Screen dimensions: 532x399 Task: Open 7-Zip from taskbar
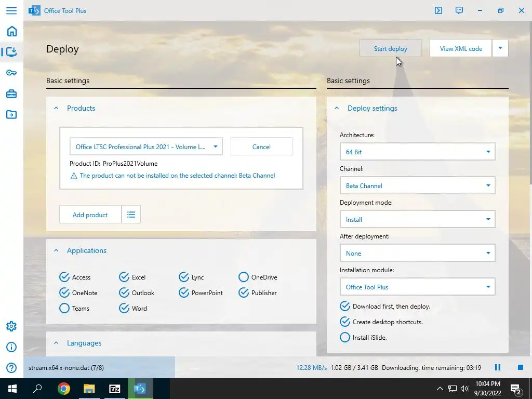pos(115,389)
